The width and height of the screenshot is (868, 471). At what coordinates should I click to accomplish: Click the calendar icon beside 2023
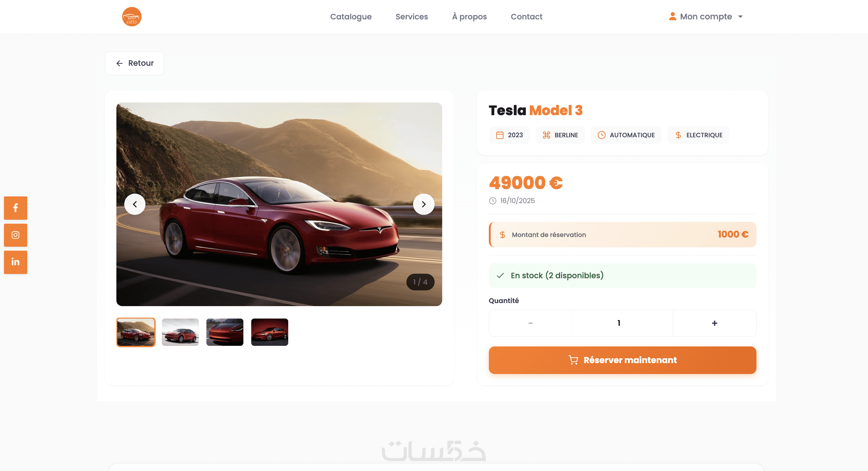[x=500, y=135]
